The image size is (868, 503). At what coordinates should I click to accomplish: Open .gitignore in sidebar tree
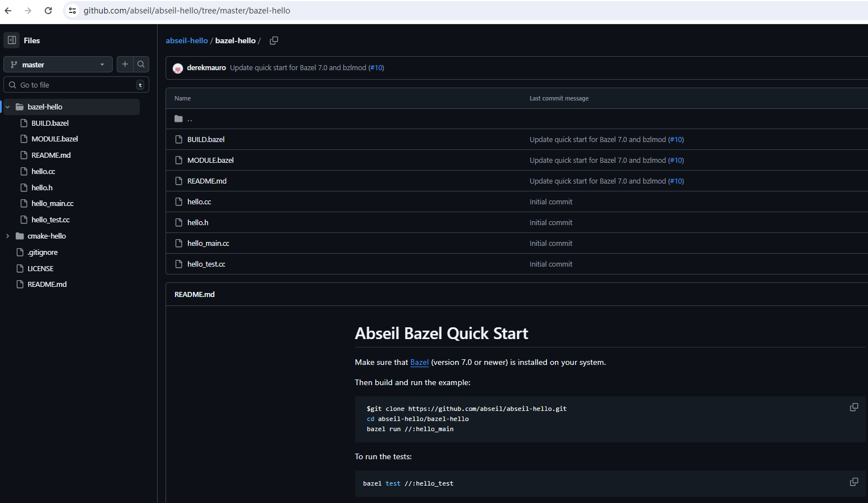(43, 252)
